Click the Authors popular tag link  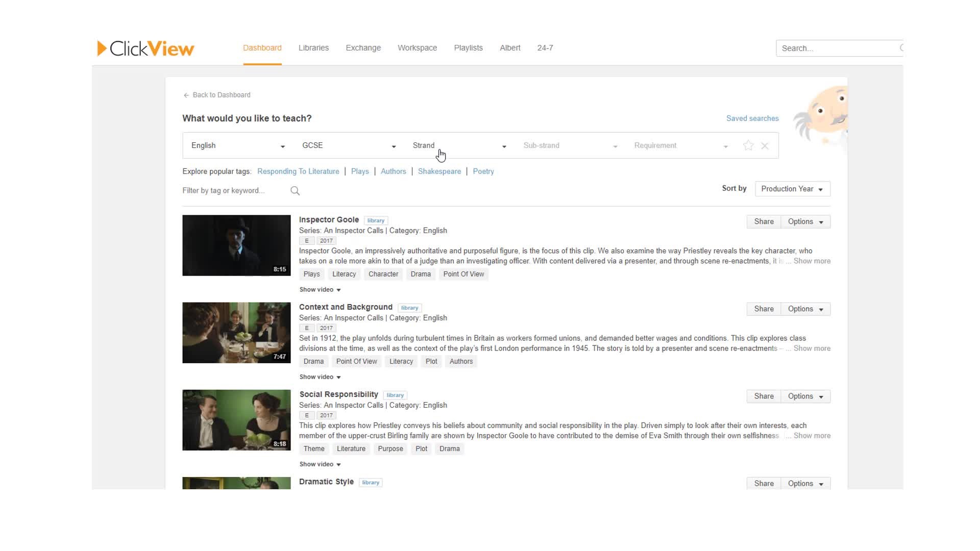click(394, 171)
